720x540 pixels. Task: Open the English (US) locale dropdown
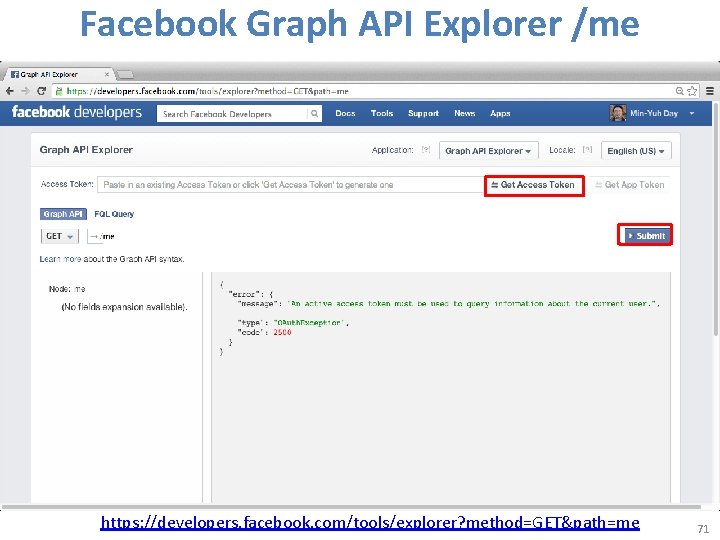(636, 151)
